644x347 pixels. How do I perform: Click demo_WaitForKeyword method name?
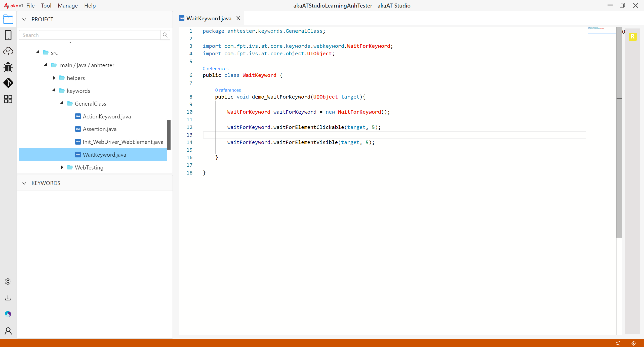281,97
